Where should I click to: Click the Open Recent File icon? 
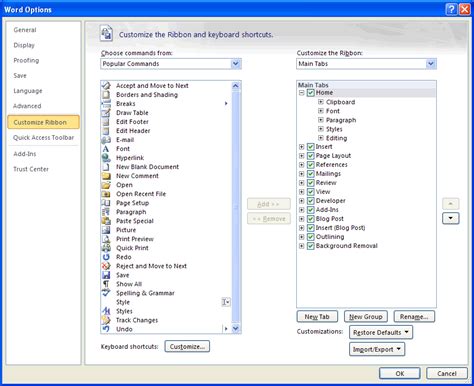(106, 194)
